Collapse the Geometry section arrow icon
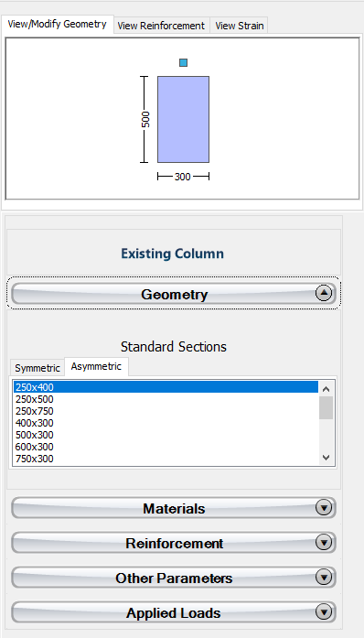The height and width of the screenshot is (638, 364). (x=324, y=293)
